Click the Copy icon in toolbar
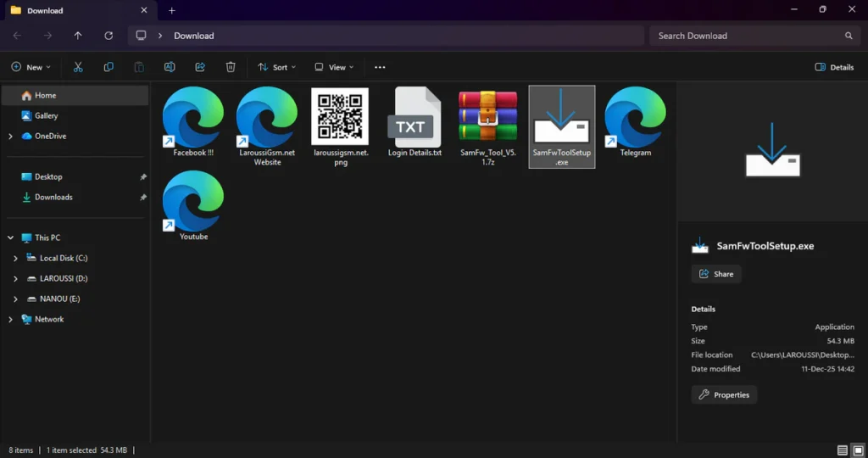868x458 pixels. pos(108,67)
